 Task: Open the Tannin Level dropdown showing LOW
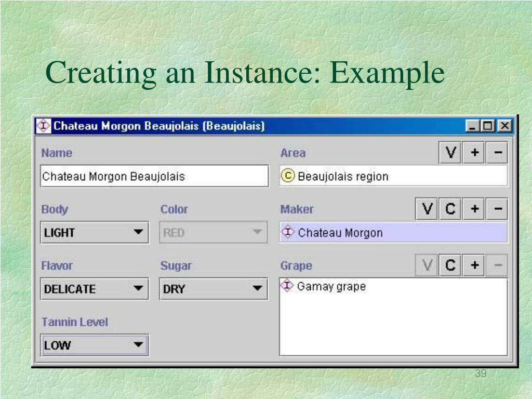tap(95, 345)
